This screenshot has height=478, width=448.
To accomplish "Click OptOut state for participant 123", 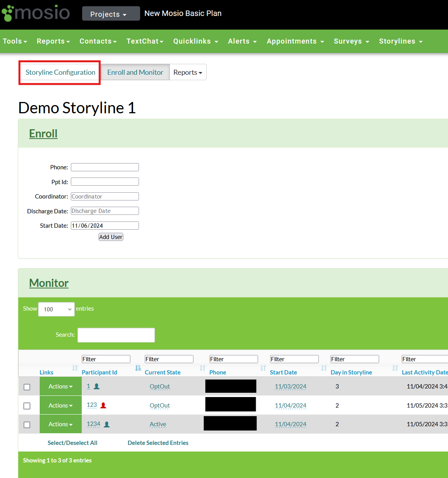I will pos(160,406).
